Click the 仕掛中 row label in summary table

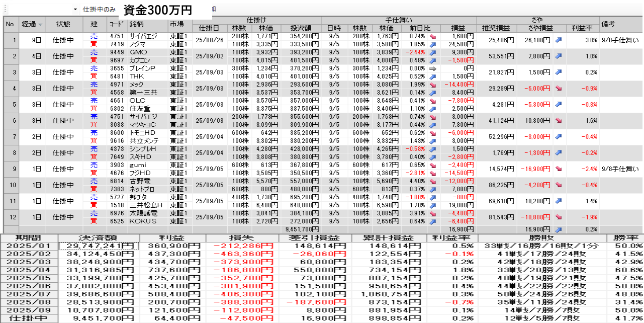(29, 318)
